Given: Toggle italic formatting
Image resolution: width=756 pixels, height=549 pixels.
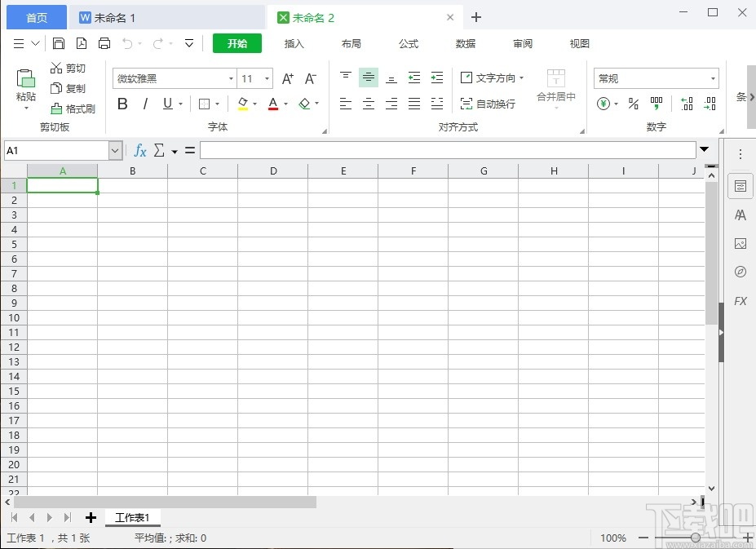Looking at the screenshot, I should pyautogui.click(x=144, y=104).
